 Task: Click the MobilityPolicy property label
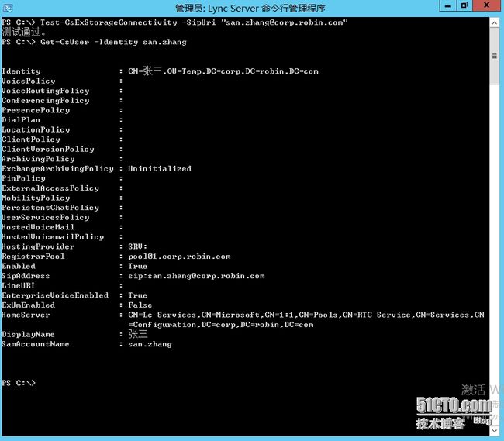point(36,198)
